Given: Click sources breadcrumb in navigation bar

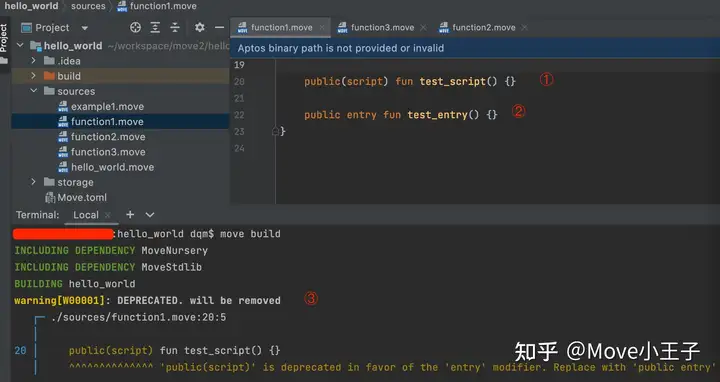Looking at the screenshot, I should click(88, 6).
